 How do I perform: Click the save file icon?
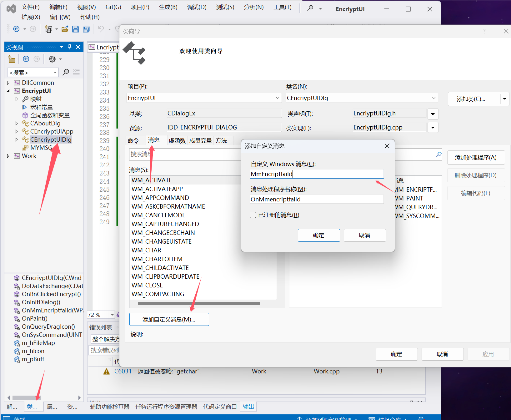pos(76,29)
